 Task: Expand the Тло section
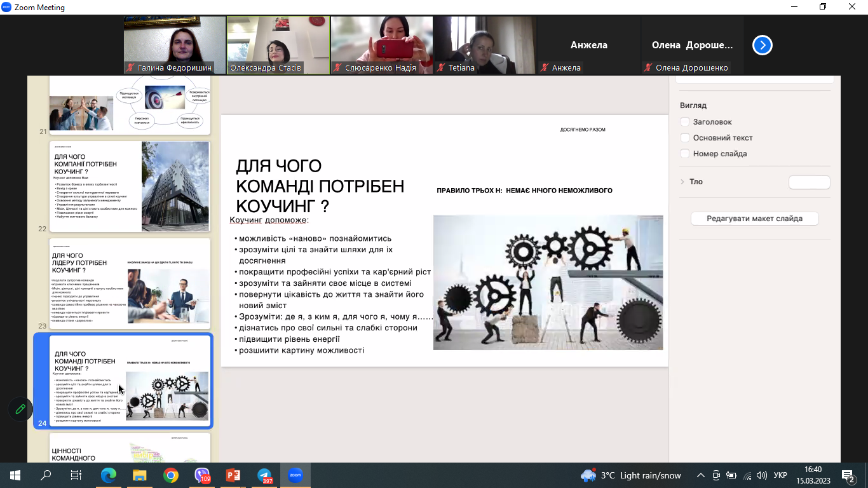683,182
